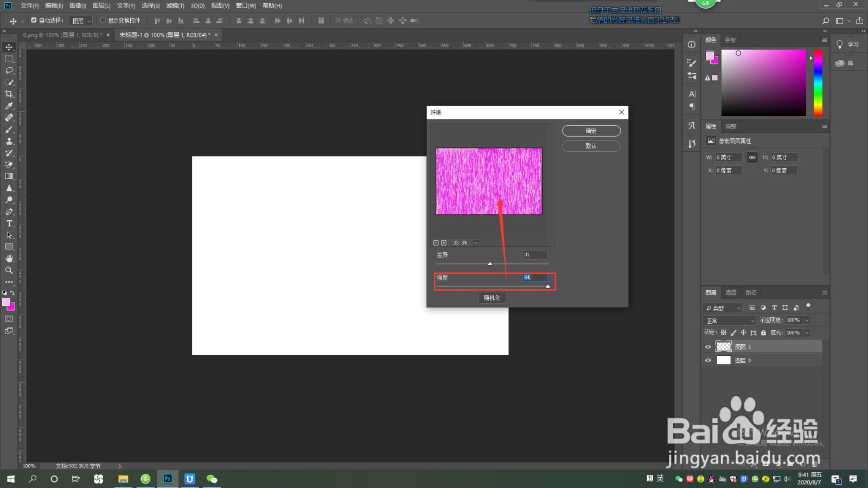Select the Horizontal Type tool
Viewport: 868px width, 488px height.
[9, 223]
